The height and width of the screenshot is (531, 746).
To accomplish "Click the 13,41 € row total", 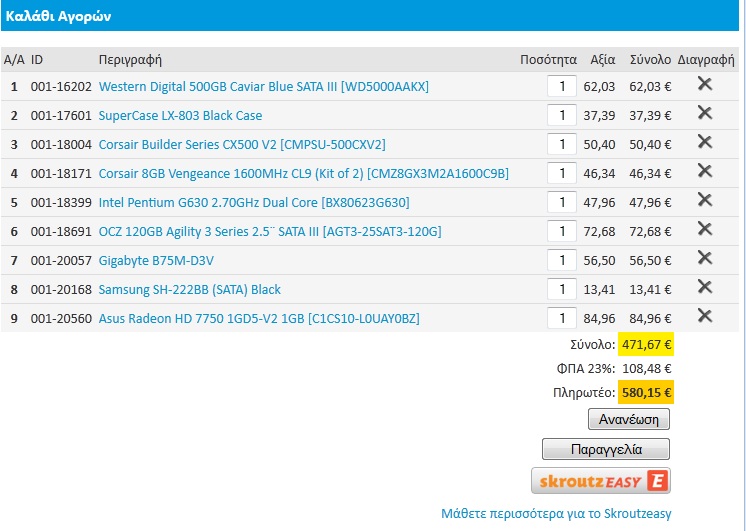I will click(x=650, y=290).
